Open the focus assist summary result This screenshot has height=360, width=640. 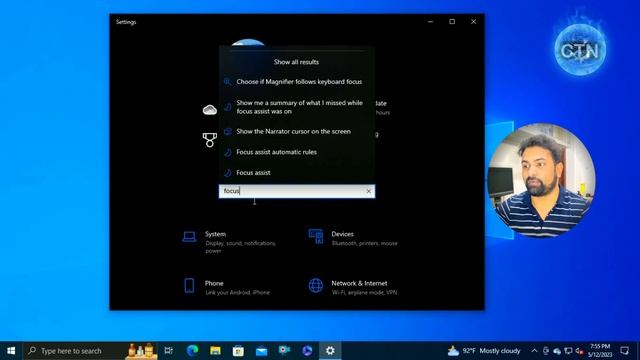tap(297, 107)
